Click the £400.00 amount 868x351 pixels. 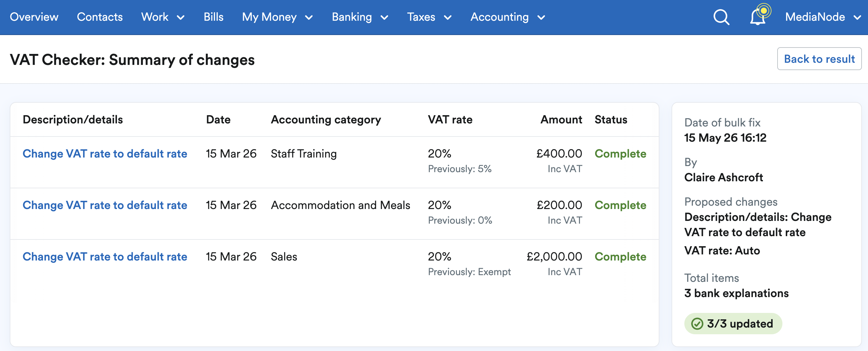(x=559, y=154)
